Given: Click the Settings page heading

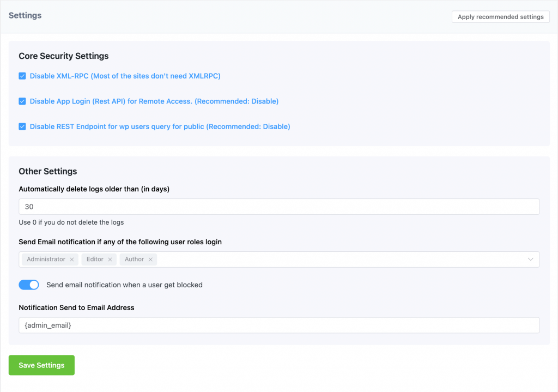Looking at the screenshot, I should pos(25,15).
